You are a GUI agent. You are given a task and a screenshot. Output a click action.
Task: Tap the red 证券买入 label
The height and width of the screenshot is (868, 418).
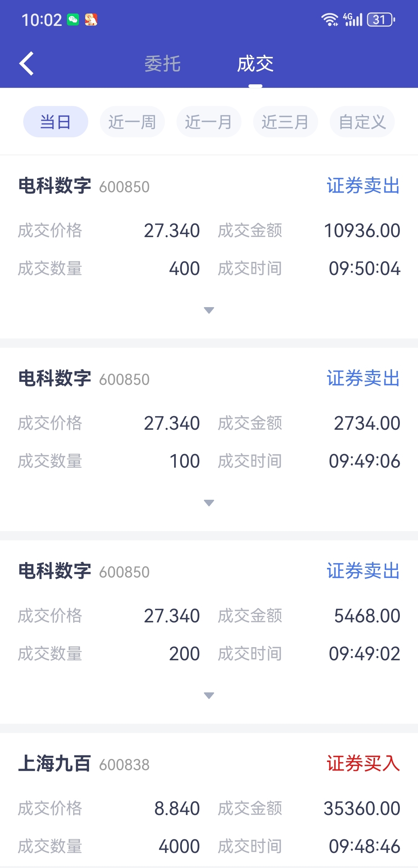point(363,764)
